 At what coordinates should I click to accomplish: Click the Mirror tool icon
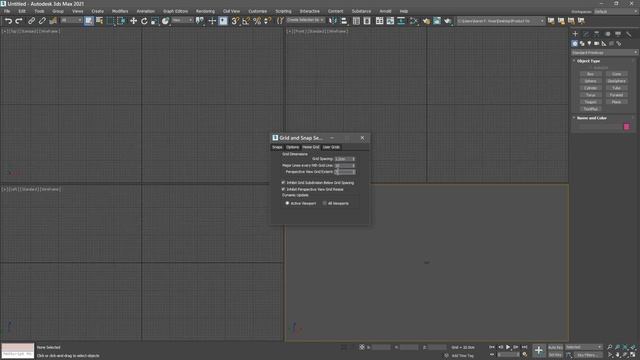coord(333,21)
